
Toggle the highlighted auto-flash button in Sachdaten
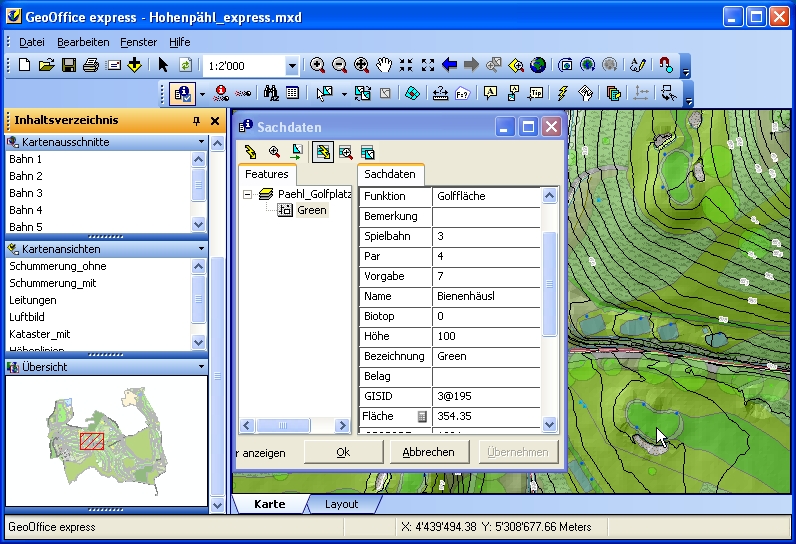pos(323,152)
